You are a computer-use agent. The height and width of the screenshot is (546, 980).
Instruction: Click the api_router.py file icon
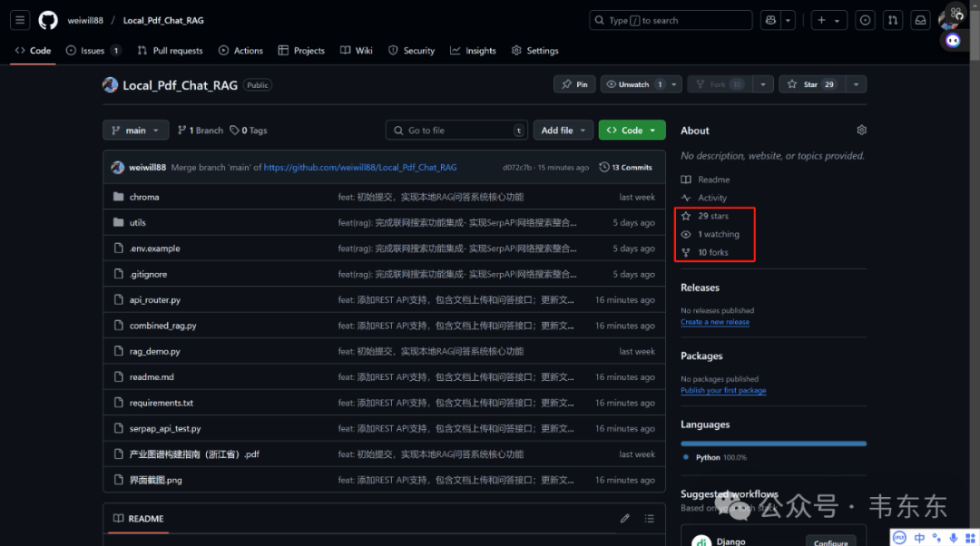118,300
